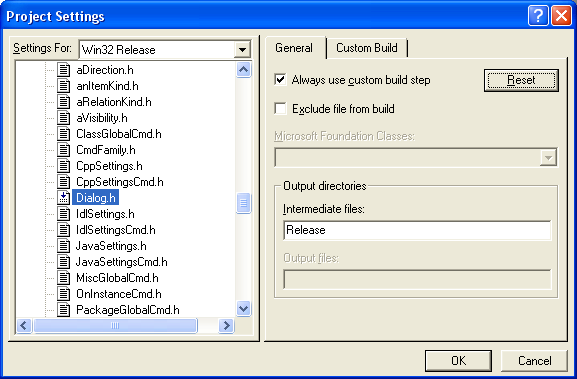Click the Intermediate files text field
This screenshot has height=379, width=577.
[417, 230]
